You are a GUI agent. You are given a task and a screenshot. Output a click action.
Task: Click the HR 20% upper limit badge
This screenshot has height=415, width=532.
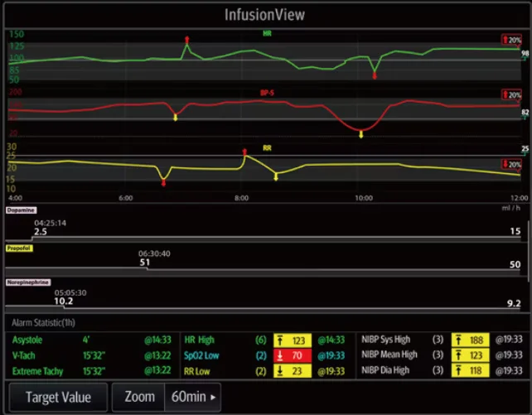pyautogui.click(x=511, y=40)
